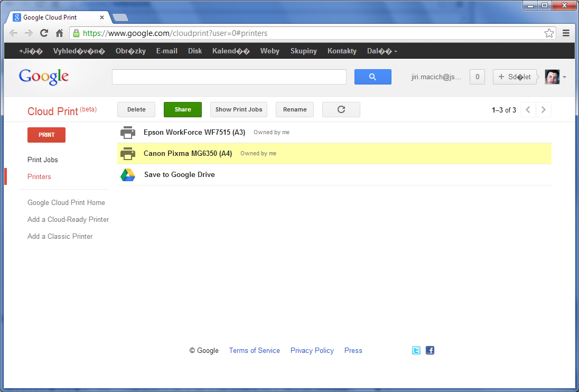Open the Terms of Service link
Image resolution: width=579 pixels, height=392 pixels.
coord(255,351)
